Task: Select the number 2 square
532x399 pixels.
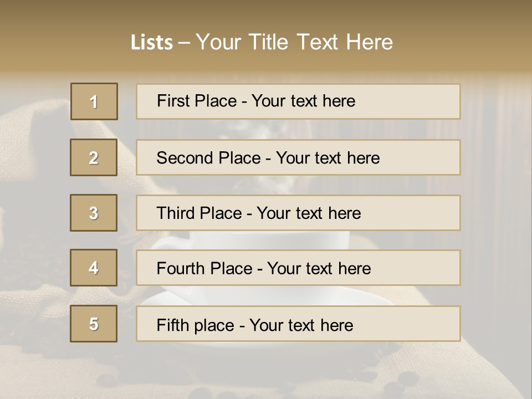Action: coord(94,157)
